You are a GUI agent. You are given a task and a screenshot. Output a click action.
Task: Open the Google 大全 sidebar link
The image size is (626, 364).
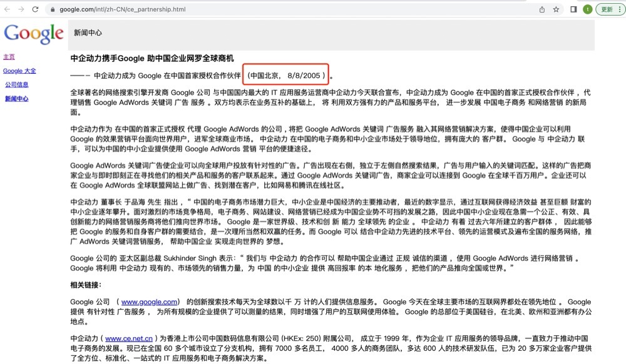pyautogui.click(x=19, y=71)
